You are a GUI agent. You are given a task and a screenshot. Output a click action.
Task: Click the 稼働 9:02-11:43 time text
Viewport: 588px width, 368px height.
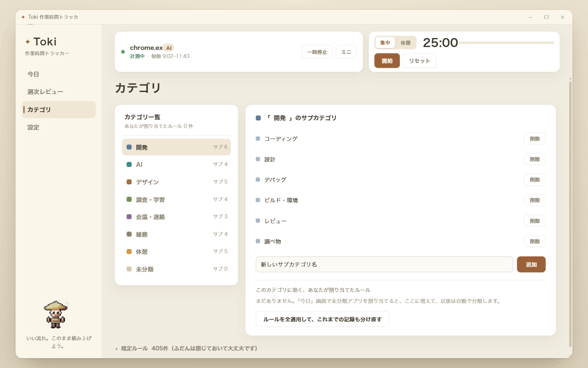[x=170, y=56]
